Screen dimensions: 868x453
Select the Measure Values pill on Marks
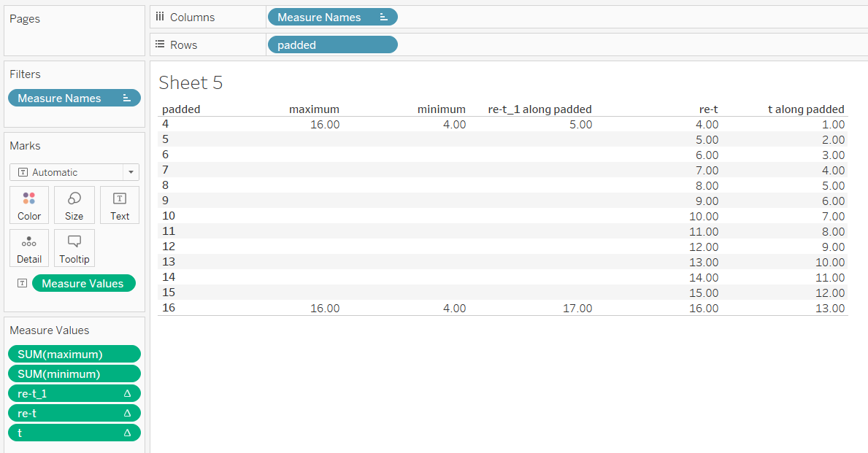coord(84,283)
